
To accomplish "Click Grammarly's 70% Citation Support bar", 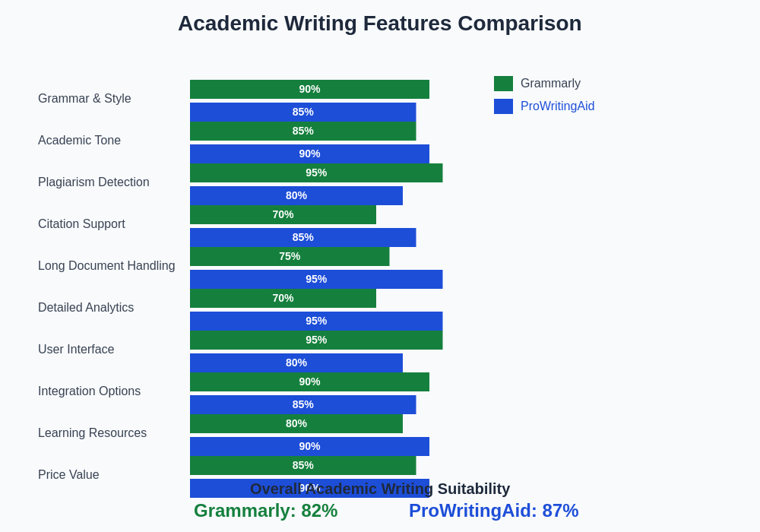I will pos(283,214).
